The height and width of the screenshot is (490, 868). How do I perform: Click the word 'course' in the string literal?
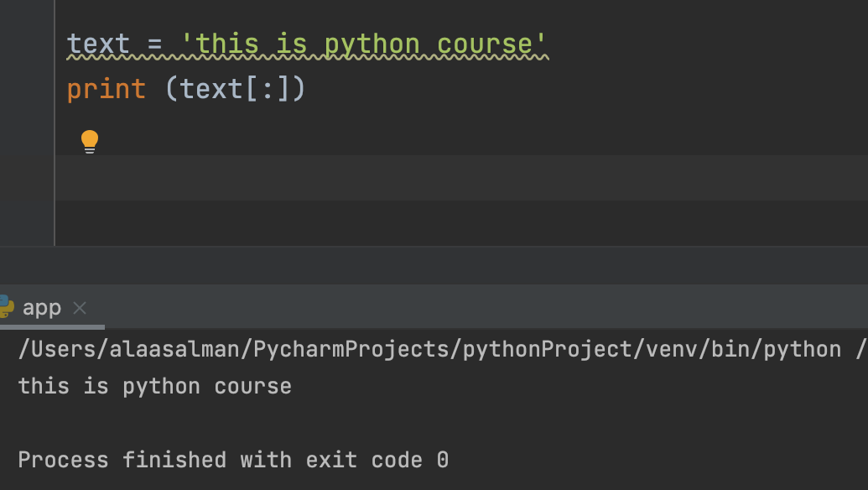point(486,44)
